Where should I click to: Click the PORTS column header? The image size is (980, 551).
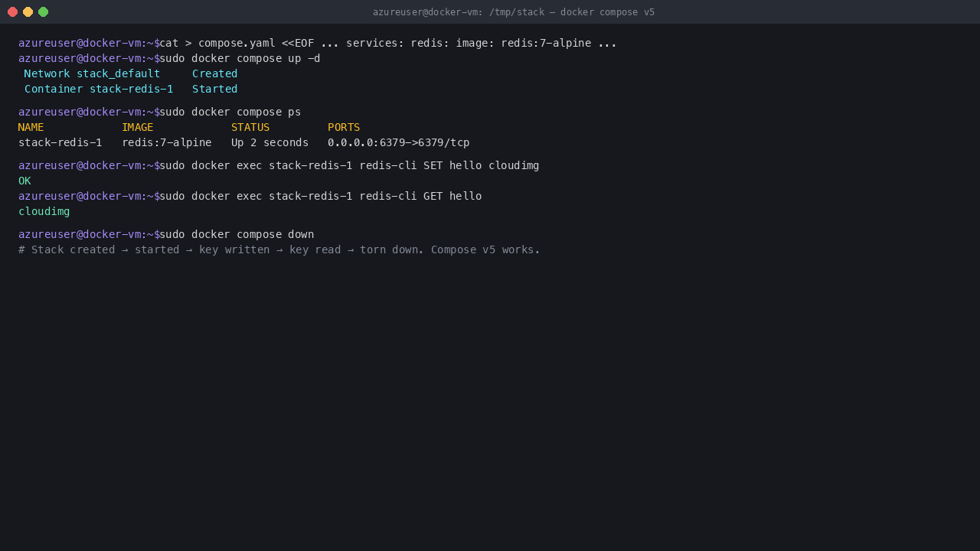click(344, 127)
